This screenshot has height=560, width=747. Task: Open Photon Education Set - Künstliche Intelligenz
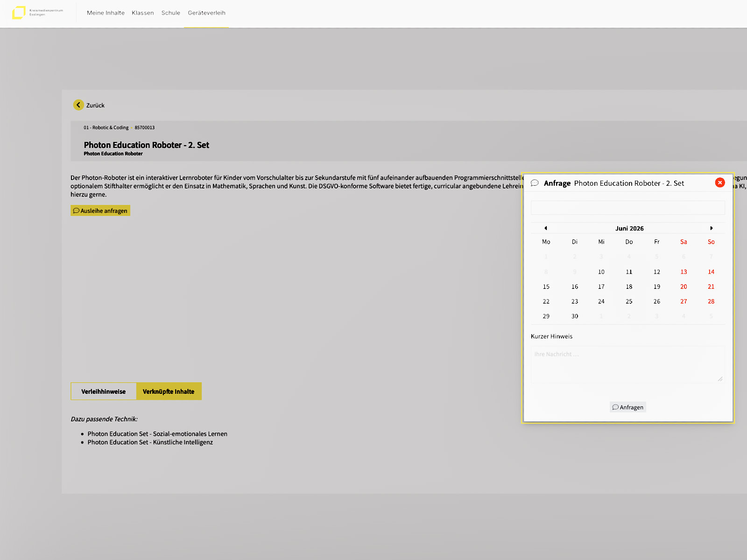tap(150, 442)
